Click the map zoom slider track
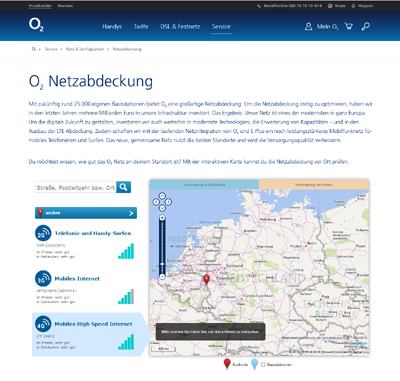400x381 pixels. (162, 247)
